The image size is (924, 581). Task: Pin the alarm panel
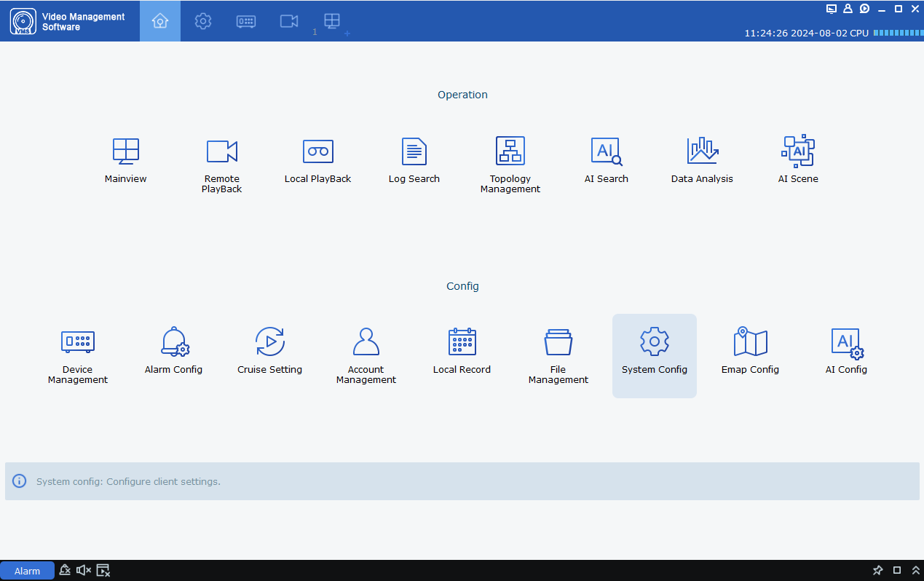(877, 570)
